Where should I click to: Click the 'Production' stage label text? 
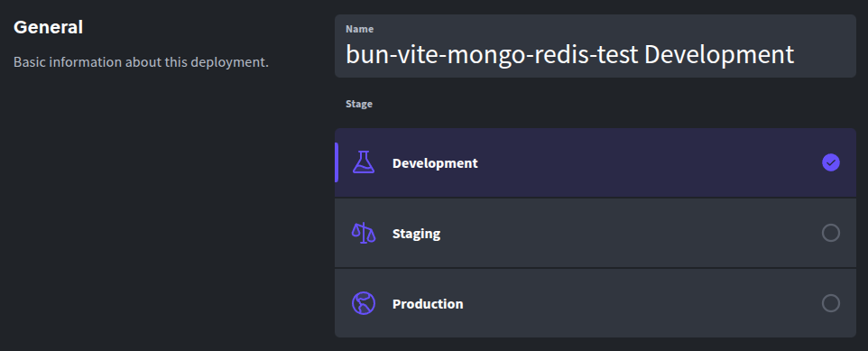pyautogui.click(x=428, y=304)
